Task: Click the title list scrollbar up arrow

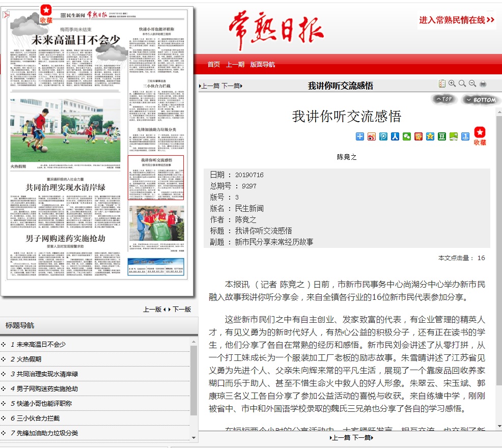Action: 193,342
